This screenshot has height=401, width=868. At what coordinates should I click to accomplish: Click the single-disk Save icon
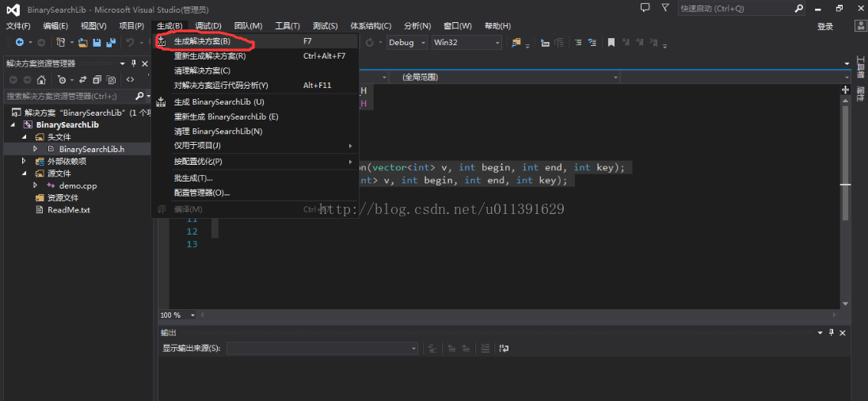coord(97,43)
